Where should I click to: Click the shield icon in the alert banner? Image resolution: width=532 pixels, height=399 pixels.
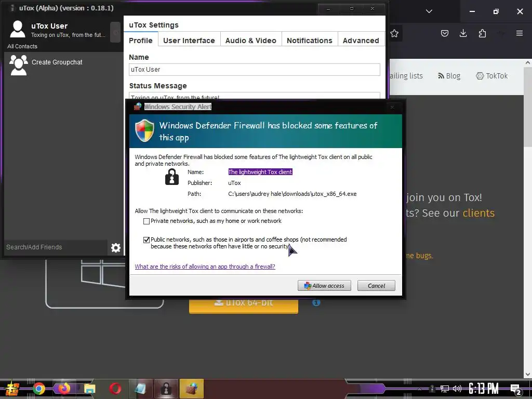144,130
